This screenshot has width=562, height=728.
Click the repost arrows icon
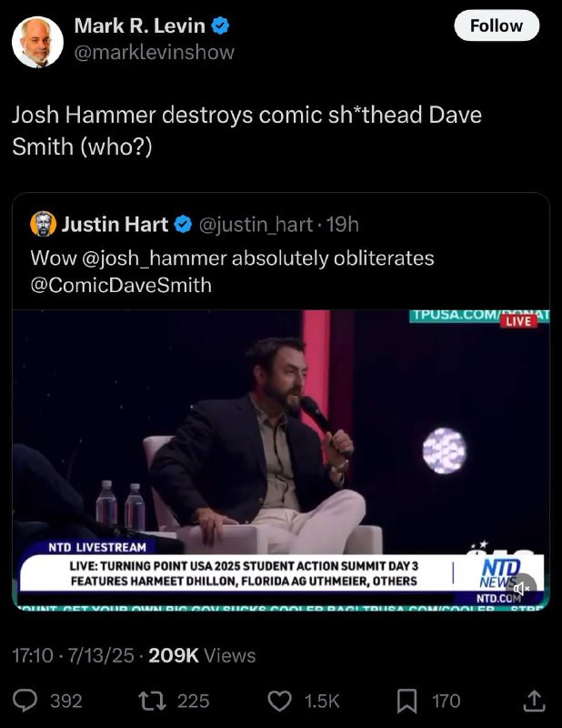pyautogui.click(x=152, y=701)
